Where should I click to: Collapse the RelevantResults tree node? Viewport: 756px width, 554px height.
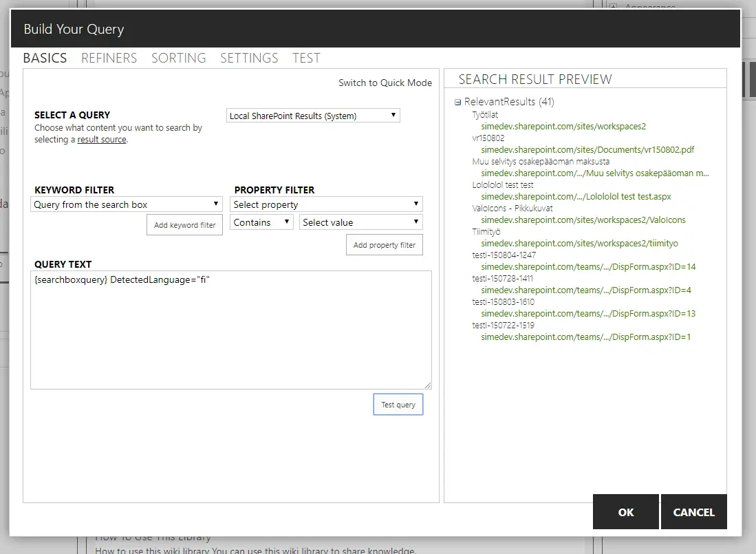(458, 103)
